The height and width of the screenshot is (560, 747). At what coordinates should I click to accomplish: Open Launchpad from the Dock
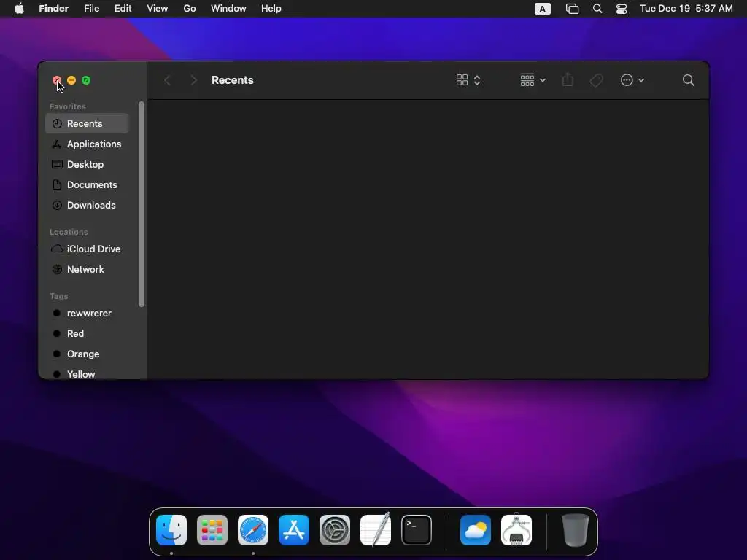coord(212,530)
